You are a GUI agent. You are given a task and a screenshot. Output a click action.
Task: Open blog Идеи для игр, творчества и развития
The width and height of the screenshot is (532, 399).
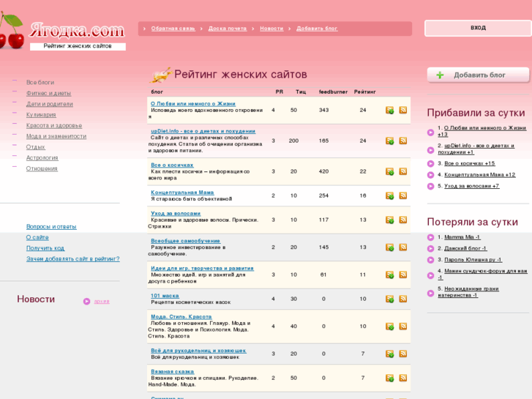click(202, 269)
